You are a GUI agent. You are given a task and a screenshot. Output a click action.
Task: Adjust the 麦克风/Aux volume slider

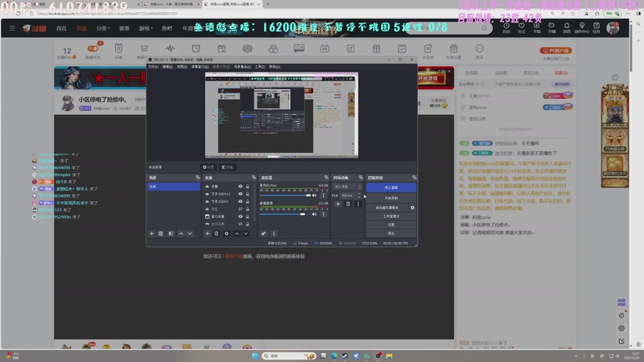coord(285,195)
